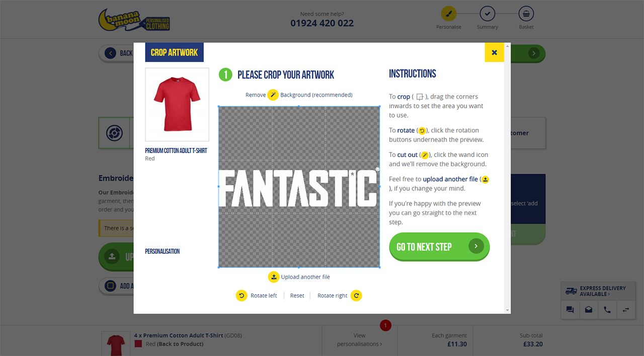Click the magic wand Remove Background icon
The width and height of the screenshot is (644, 356).
pyautogui.click(x=273, y=95)
